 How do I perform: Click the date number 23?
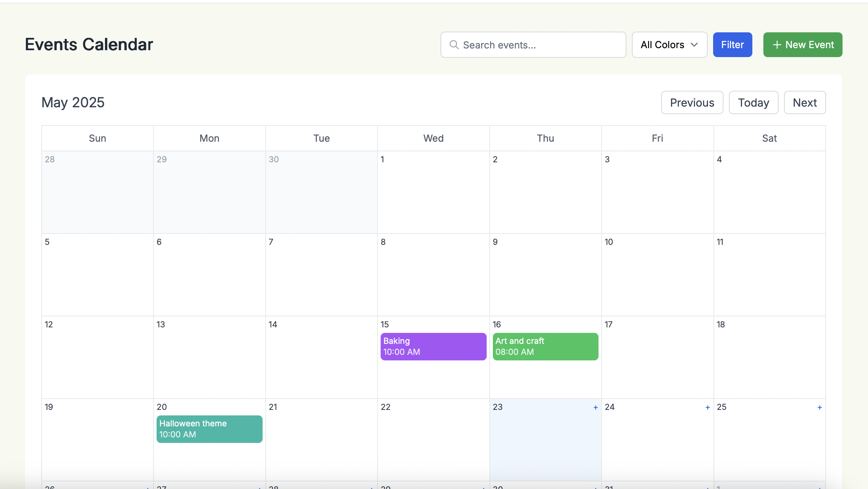498,407
